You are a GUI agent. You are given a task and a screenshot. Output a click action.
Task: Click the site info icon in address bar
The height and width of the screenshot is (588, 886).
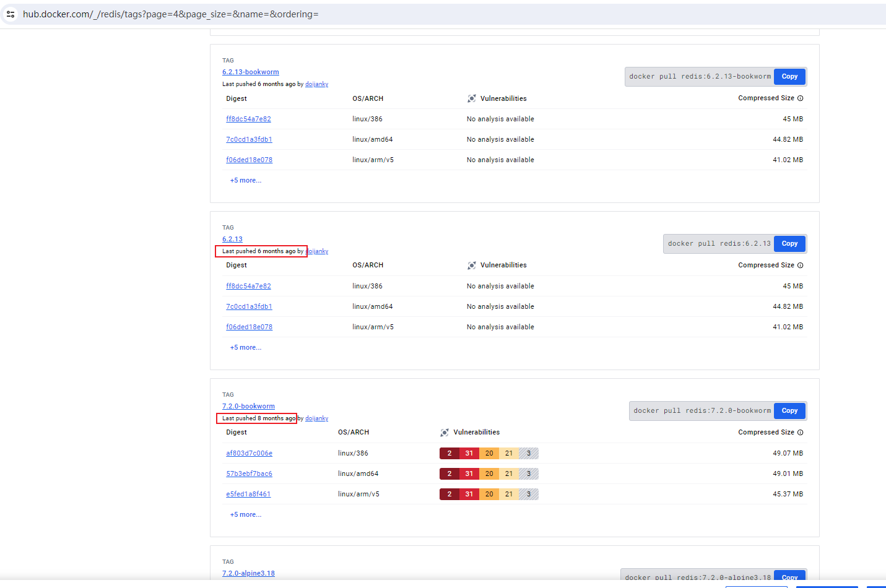pyautogui.click(x=11, y=14)
